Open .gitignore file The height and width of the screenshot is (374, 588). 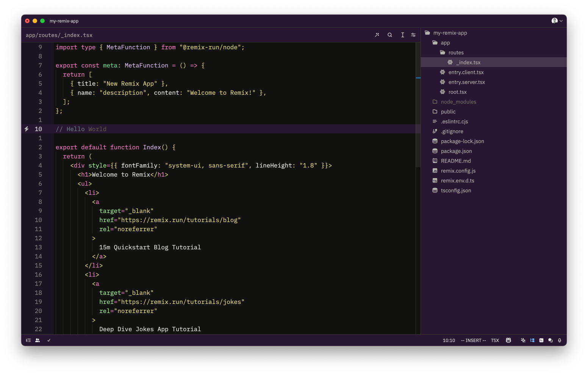(x=494, y=131)
